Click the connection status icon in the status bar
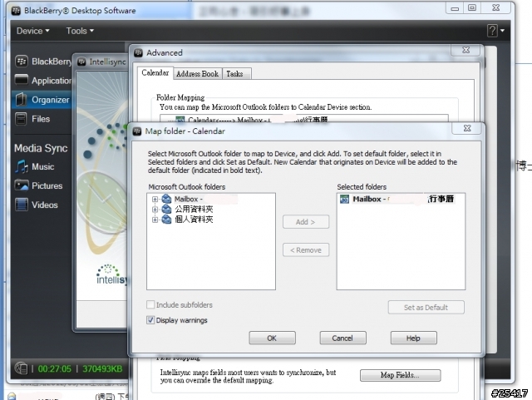This screenshot has height=400, width=532. click(x=21, y=368)
